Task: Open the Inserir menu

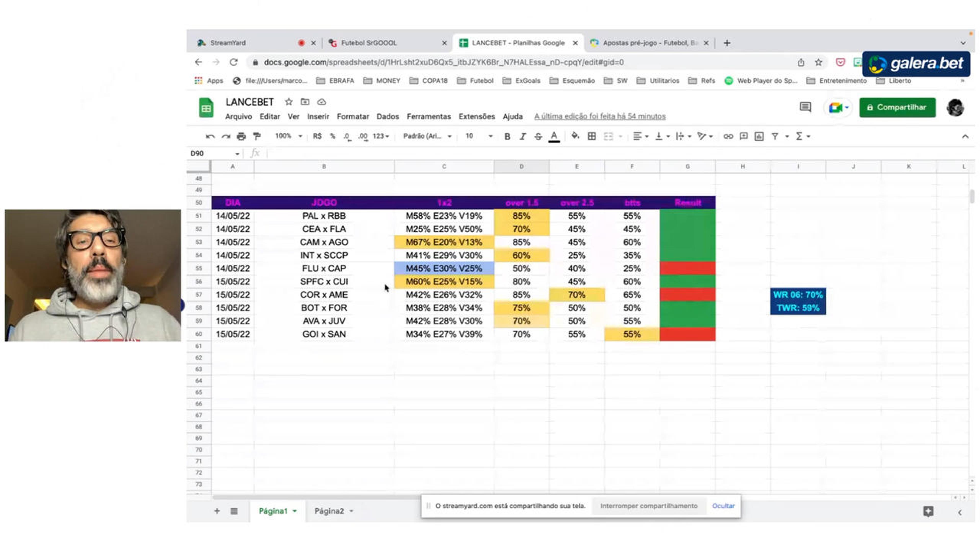Action: 318,116
